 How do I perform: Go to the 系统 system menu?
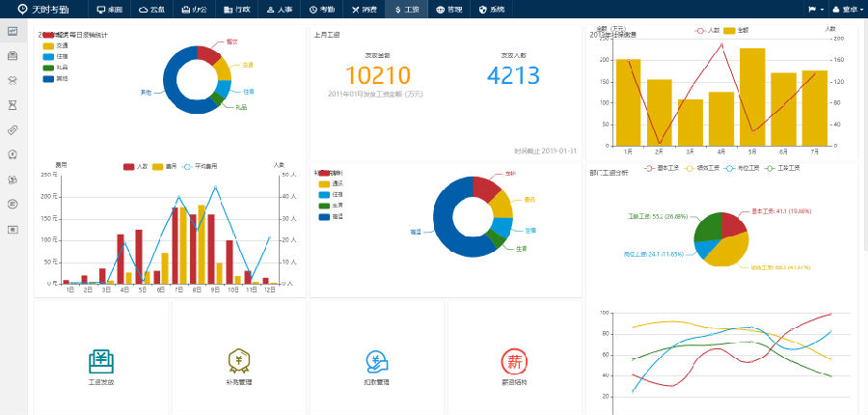pyautogui.click(x=490, y=9)
